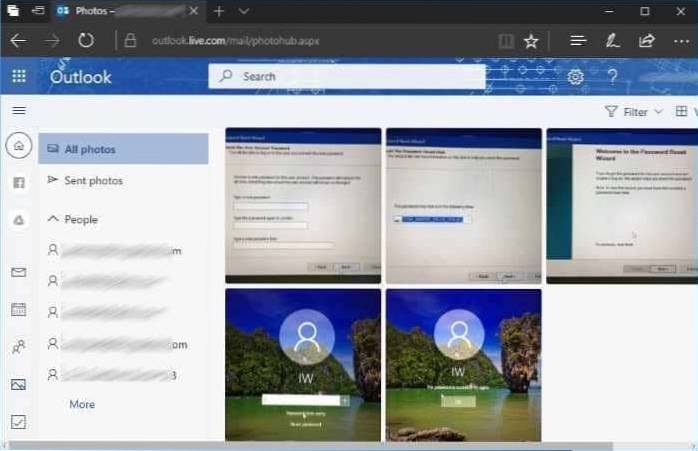Viewport: 698px width, 451px height.
Task: Select All photos in sidebar
Action: click(90, 150)
